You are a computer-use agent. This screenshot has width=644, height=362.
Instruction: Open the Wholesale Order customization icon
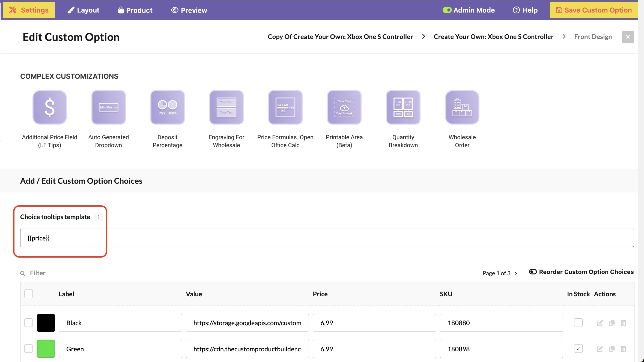pyautogui.click(x=462, y=107)
